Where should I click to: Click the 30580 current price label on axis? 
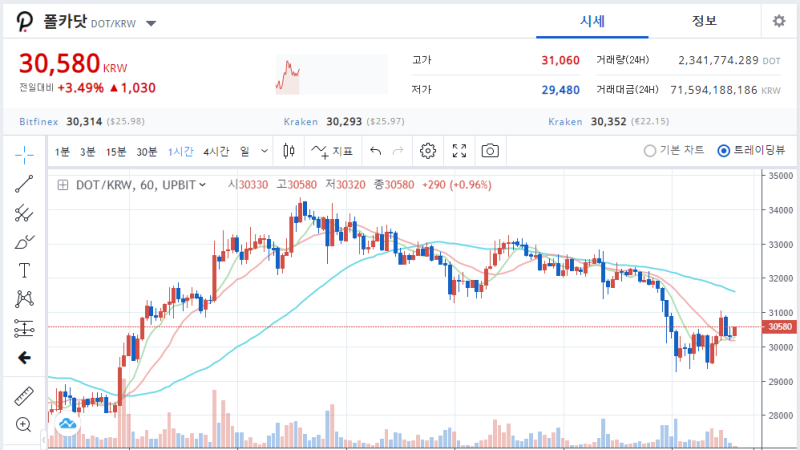tap(779, 327)
